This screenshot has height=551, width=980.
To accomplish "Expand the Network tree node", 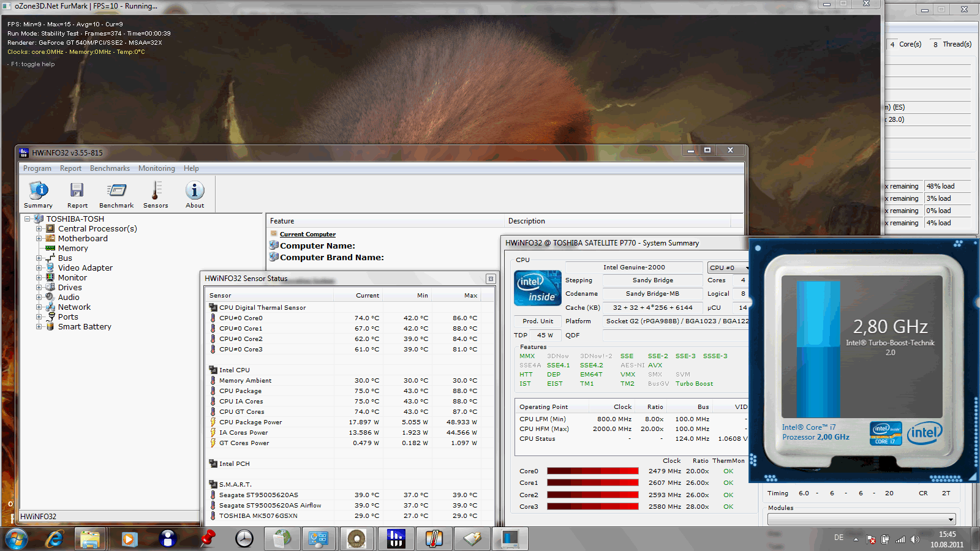I will [x=39, y=307].
